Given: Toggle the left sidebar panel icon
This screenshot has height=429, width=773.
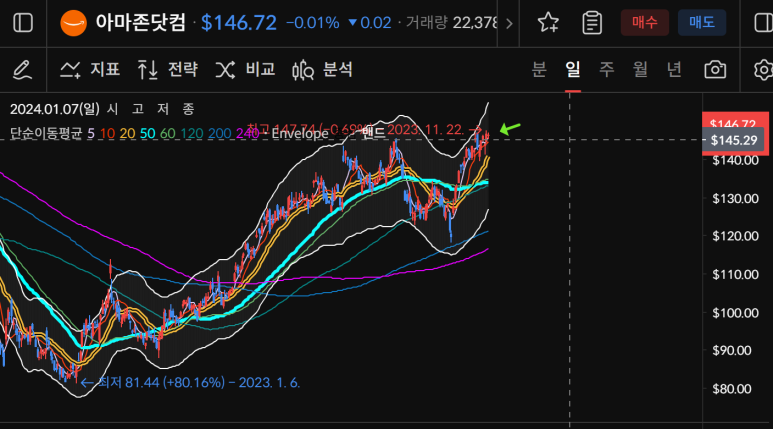Looking at the screenshot, I should [23, 23].
